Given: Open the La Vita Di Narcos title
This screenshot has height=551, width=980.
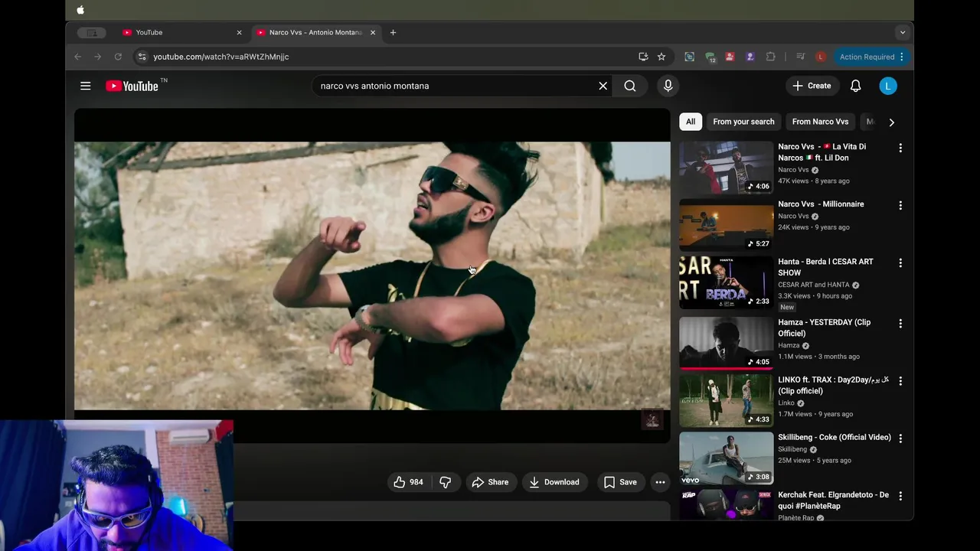Looking at the screenshot, I should (x=822, y=152).
